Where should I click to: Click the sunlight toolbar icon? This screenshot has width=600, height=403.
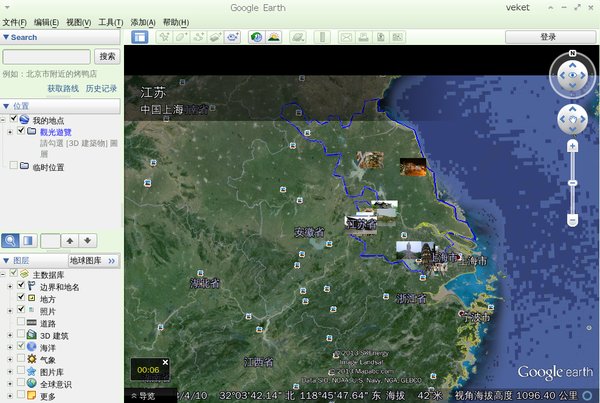tap(274, 37)
